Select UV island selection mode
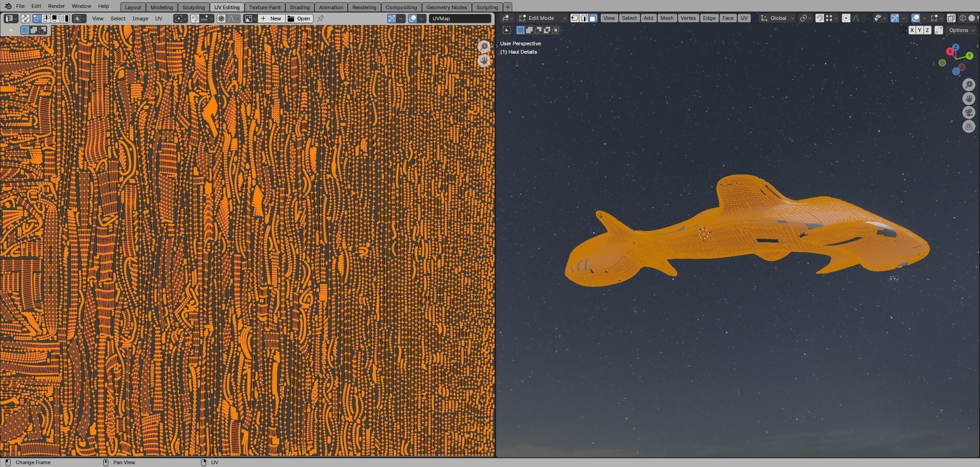Screen dimensions: 980x467 (65, 19)
